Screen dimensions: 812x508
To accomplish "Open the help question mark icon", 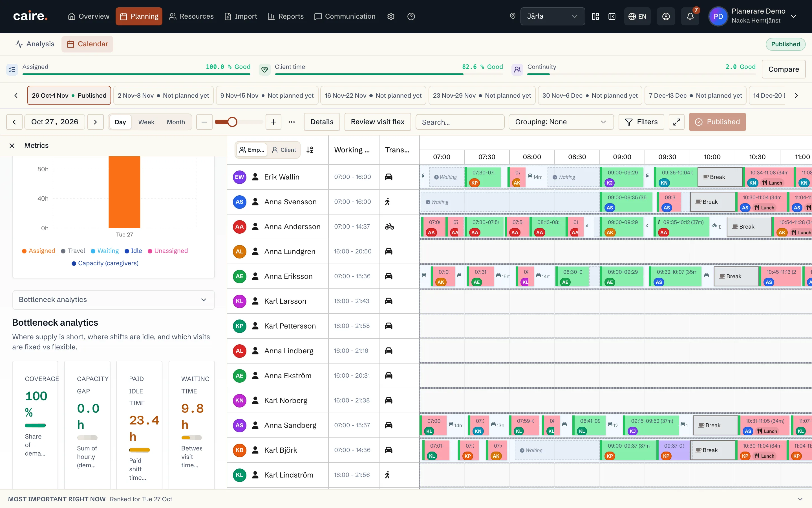I will [x=411, y=16].
